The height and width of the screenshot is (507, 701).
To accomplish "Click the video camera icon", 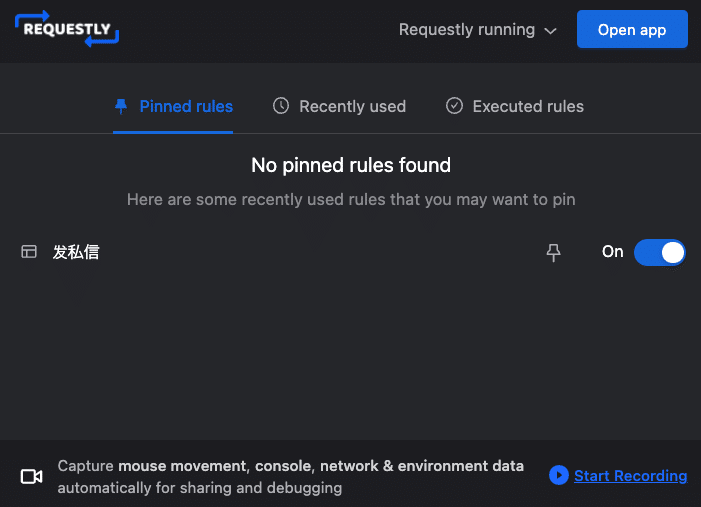I will point(31,476).
